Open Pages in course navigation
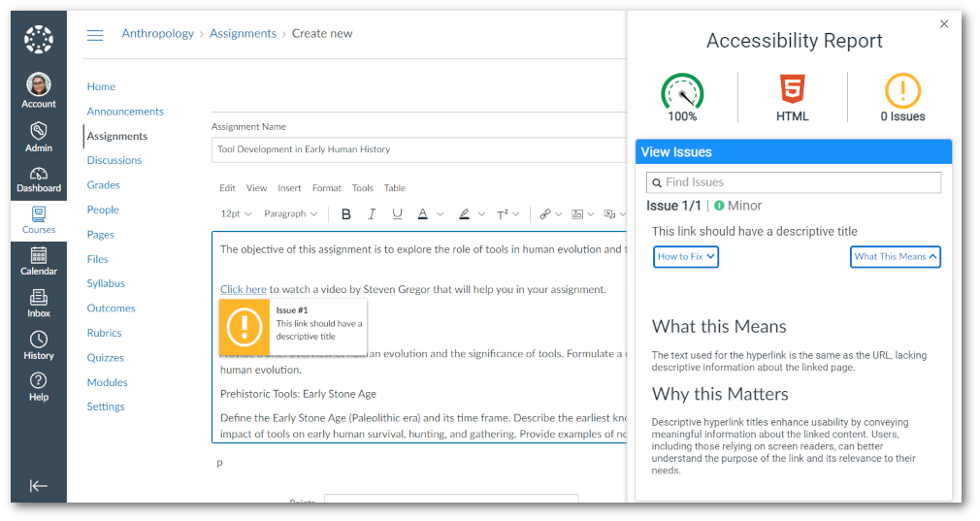 [x=101, y=235]
